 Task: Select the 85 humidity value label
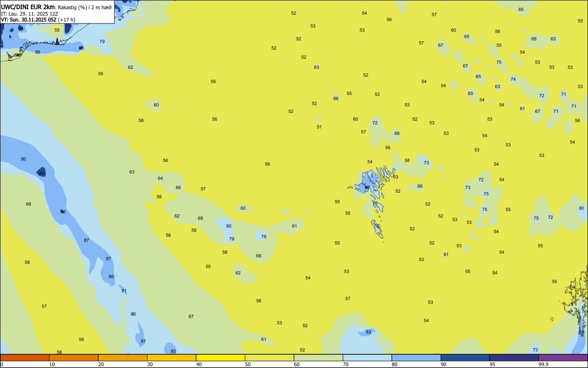click(x=173, y=351)
